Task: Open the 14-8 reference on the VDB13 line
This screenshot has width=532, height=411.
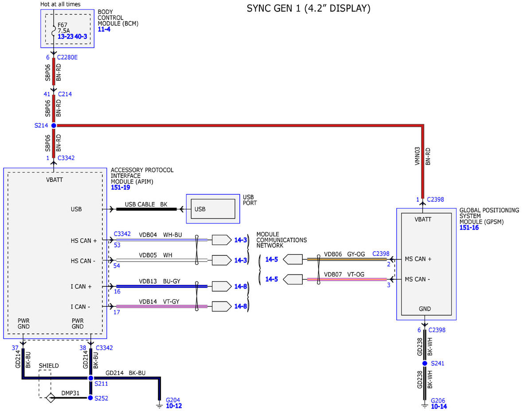Action: pyautogui.click(x=240, y=287)
